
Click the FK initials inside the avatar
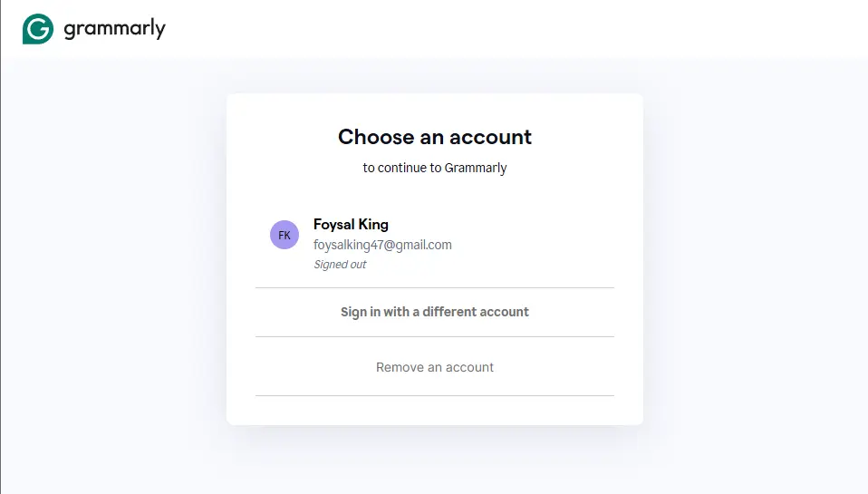pyautogui.click(x=285, y=236)
